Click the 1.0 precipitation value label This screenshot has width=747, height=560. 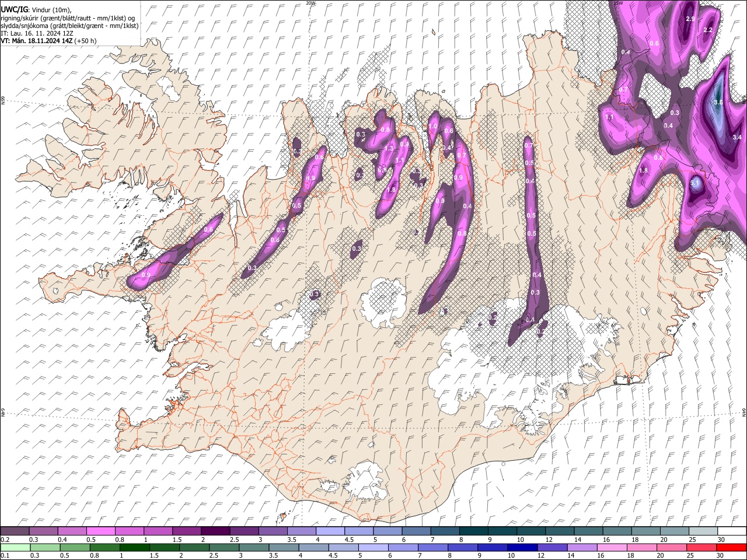click(432, 126)
